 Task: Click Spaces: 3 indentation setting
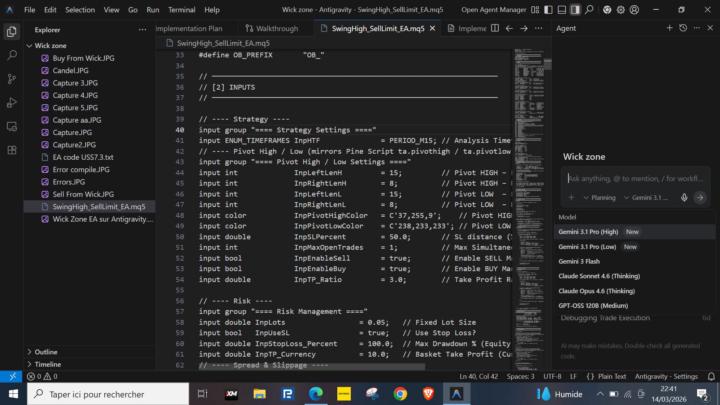[520, 377]
